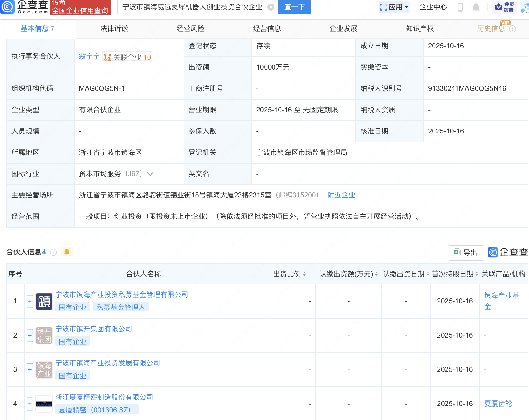Viewport: 529px width, 420px height.
Task: Sort by 出资比例 column
Action: (x=304, y=274)
